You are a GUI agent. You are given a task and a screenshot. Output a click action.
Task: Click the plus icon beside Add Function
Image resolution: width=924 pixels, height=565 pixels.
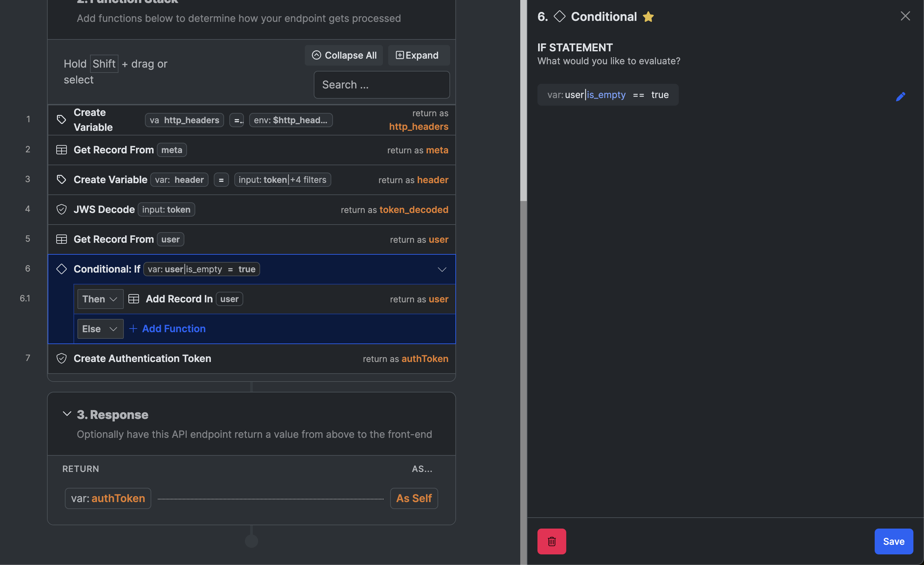tap(133, 329)
